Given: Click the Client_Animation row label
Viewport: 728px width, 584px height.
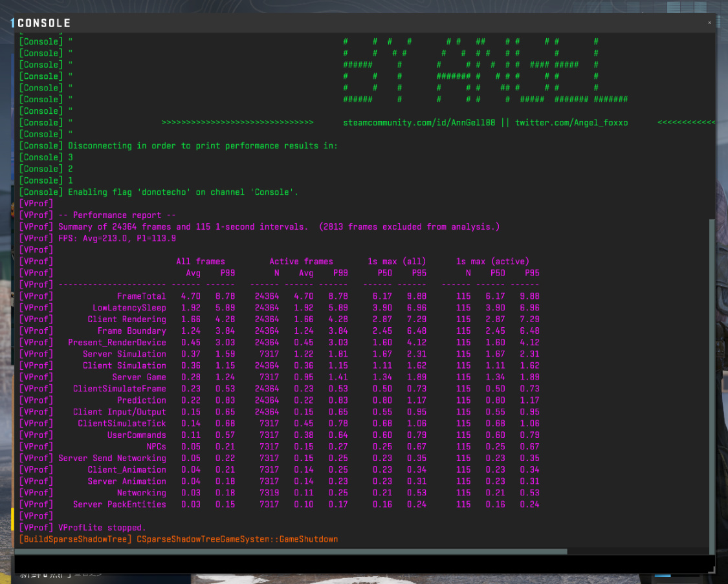Looking at the screenshot, I should (x=127, y=470).
